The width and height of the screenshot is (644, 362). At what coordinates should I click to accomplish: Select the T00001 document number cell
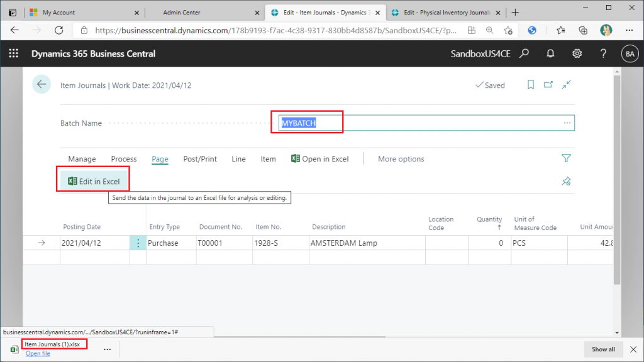coord(225,243)
